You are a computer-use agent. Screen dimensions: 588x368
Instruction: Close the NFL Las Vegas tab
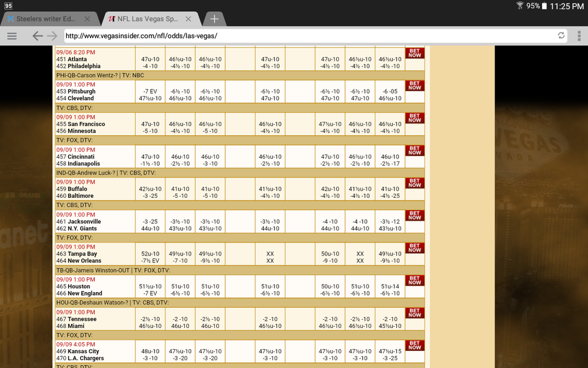coord(188,19)
